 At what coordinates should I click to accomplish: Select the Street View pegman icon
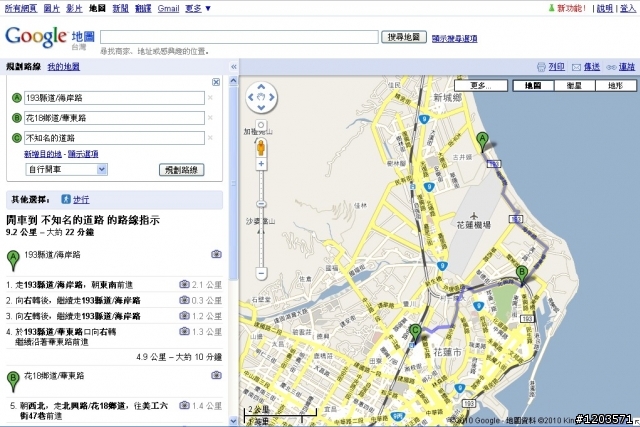click(261, 147)
